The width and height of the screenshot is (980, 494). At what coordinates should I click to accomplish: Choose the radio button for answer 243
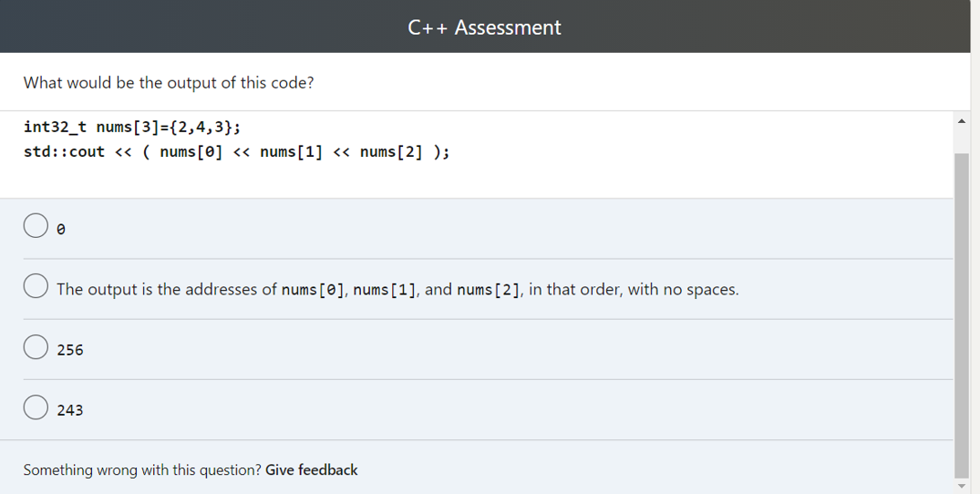36,407
